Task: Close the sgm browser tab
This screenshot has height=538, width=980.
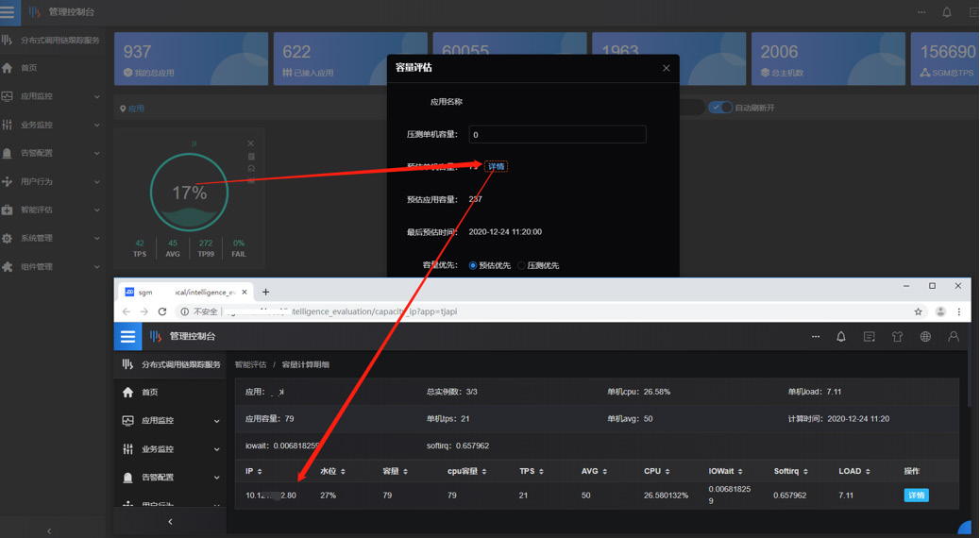Action: point(245,292)
